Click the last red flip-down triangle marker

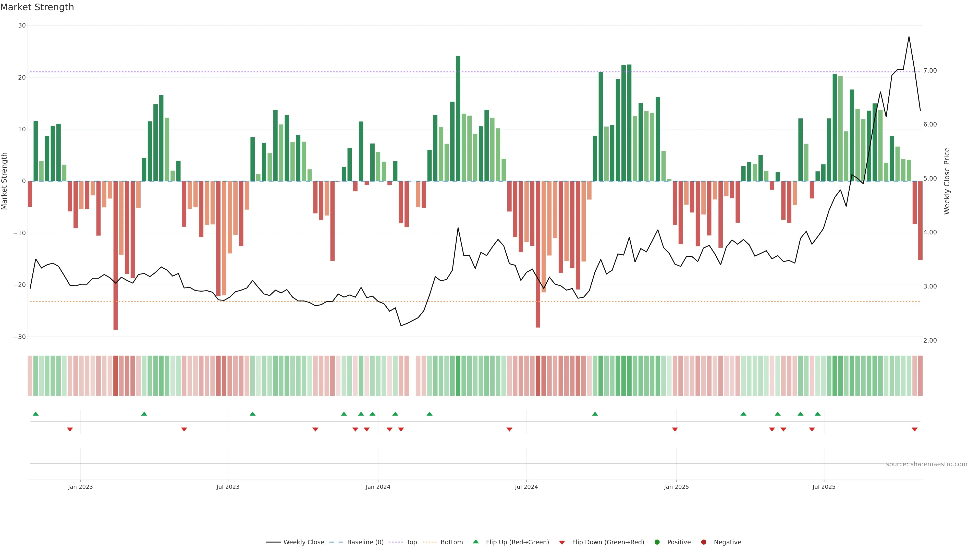915,429
